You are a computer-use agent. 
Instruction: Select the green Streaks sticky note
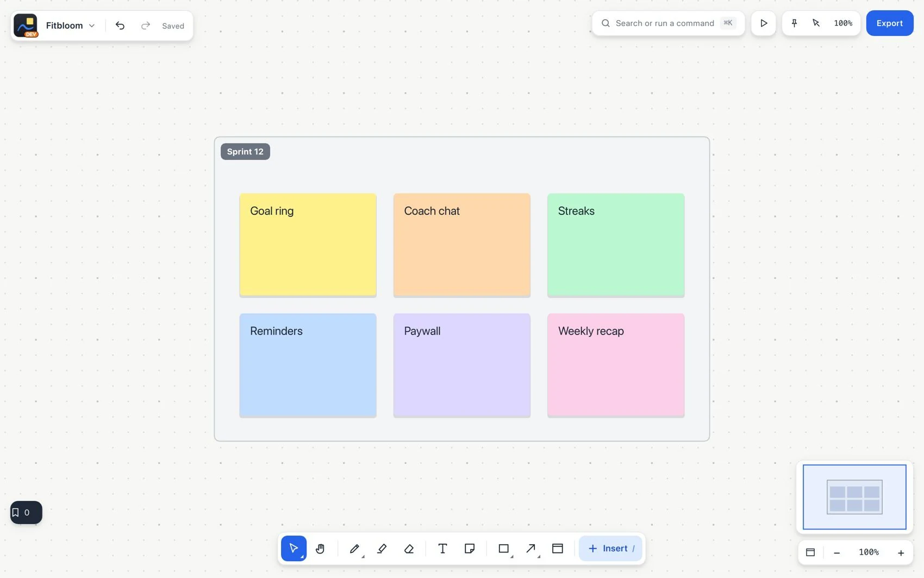point(616,245)
